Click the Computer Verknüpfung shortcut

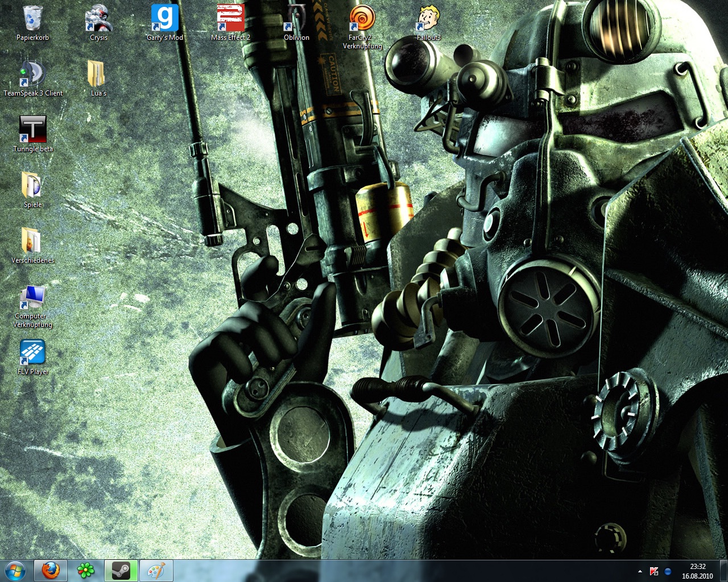pos(32,306)
